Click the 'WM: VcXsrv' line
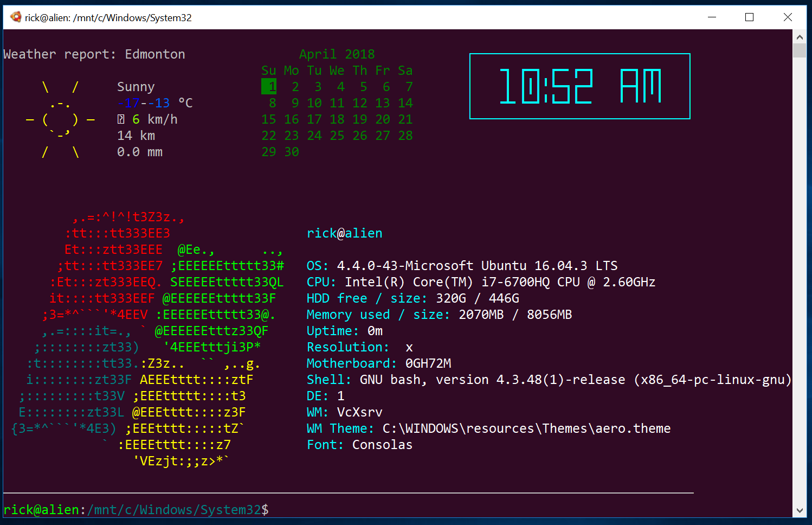The image size is (812, 525). pyautogui.click(x=345, y=412)
